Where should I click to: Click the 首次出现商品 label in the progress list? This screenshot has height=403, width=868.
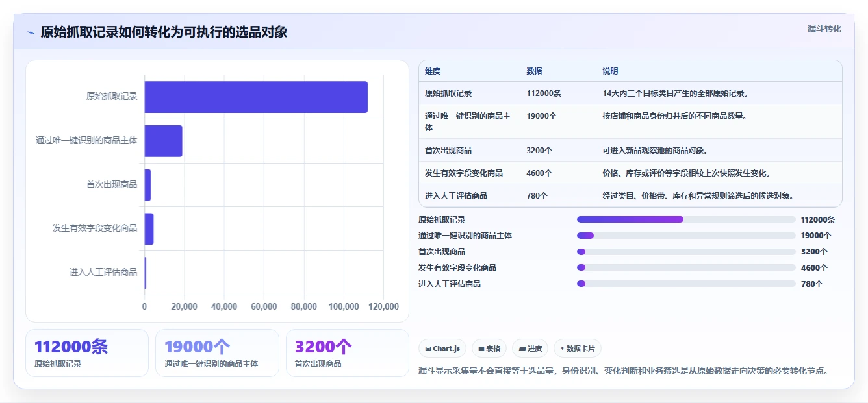442,252
